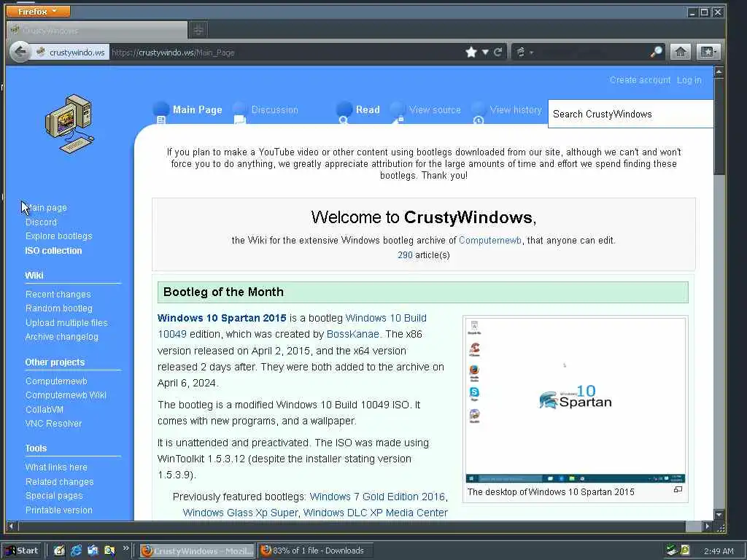747x560 pixels.
Task: Click the Log in link
Action: [x=689, y=80]
